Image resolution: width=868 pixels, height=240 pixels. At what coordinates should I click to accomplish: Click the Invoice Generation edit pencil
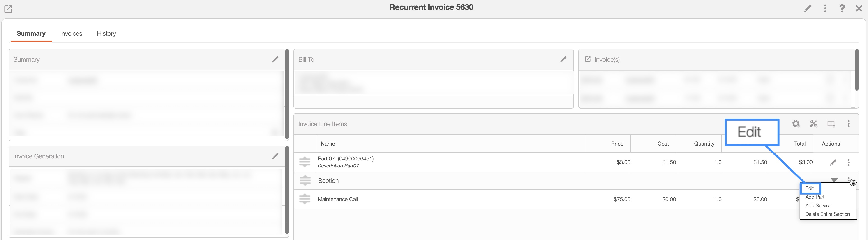pyautogui.click(x=275, y=156)
